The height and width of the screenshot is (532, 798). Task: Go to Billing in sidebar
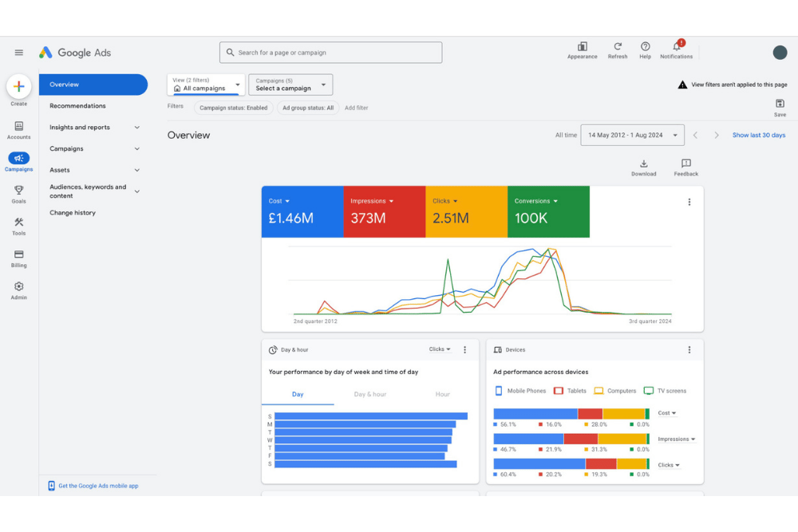tap(19, 254)
